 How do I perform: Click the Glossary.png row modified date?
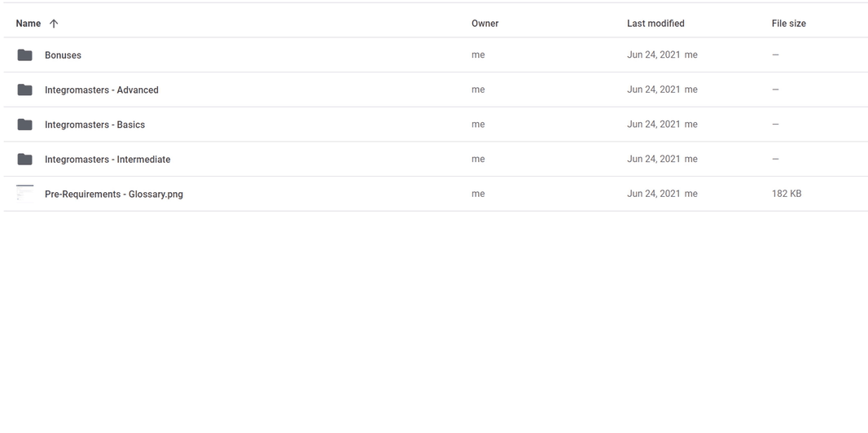tap(654, 194)
